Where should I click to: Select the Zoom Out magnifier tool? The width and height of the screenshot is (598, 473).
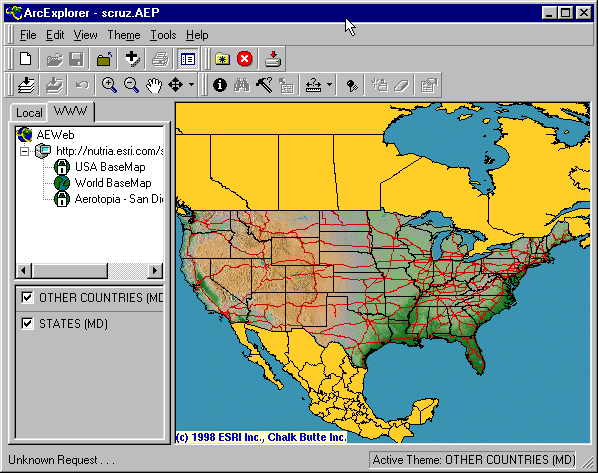[131, 85]
